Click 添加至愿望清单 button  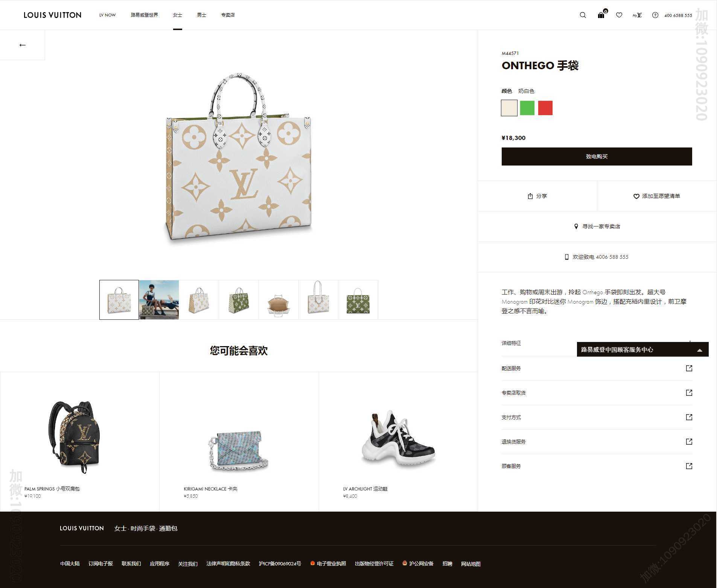656,196
